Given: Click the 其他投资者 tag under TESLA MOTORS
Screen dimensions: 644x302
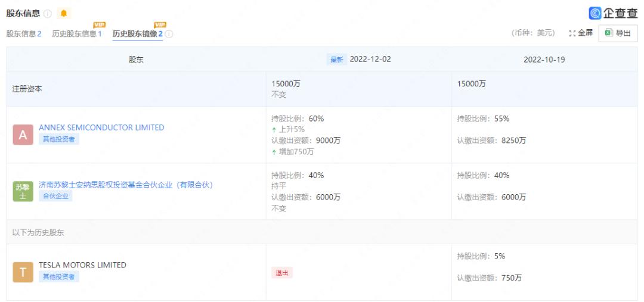Looking at the screenshot, I should click(x=59, y=276).
